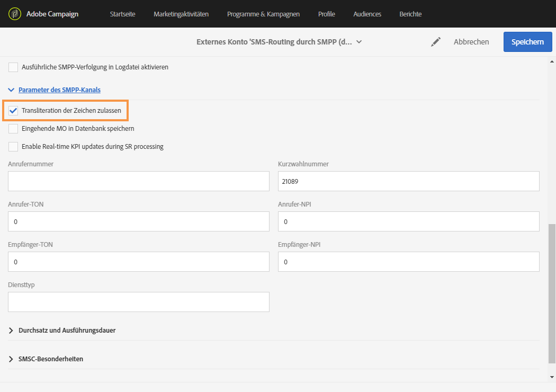Open the external account title dropdown chevron
The width and height of the screenshot is (556, 392).
click(x=359, y=42)
